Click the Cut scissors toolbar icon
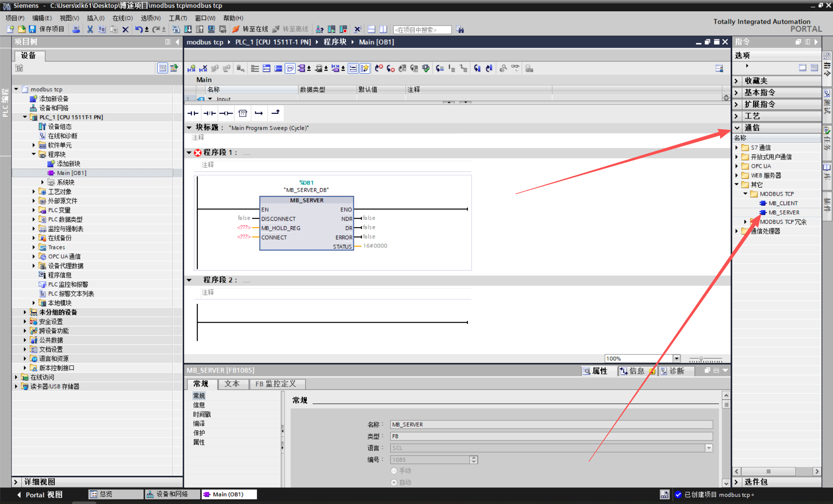Image resolution: width=833 pixels, height=504 pixels. click(90, 29)
